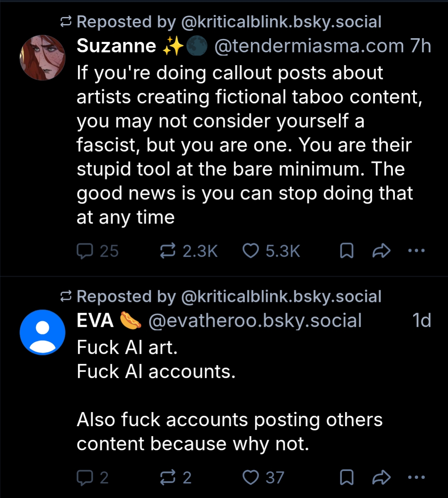Viewport: 448px width, 498px height.
Task: Like Suzanne's post with 5.3K likes
Action: [x=250, y=251]
